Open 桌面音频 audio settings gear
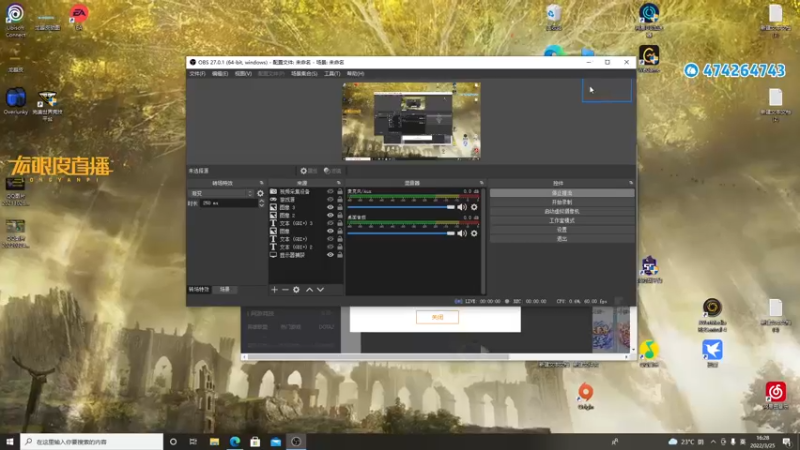This screenshot has width=800, height=450. [474, 233]
